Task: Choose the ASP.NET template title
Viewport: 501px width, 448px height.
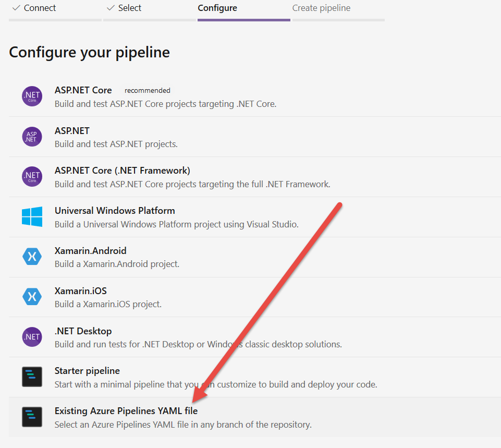Action: (72, 131)
